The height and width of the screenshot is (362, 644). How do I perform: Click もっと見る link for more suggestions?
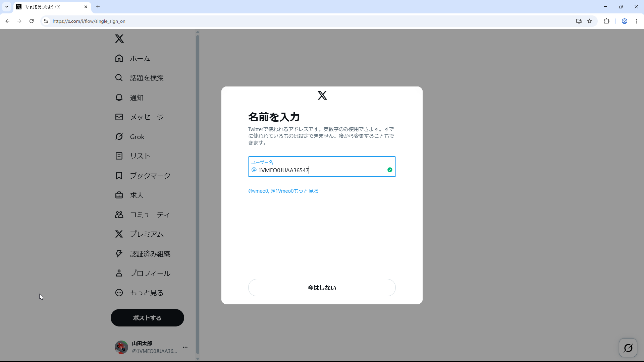coord(306,191)
